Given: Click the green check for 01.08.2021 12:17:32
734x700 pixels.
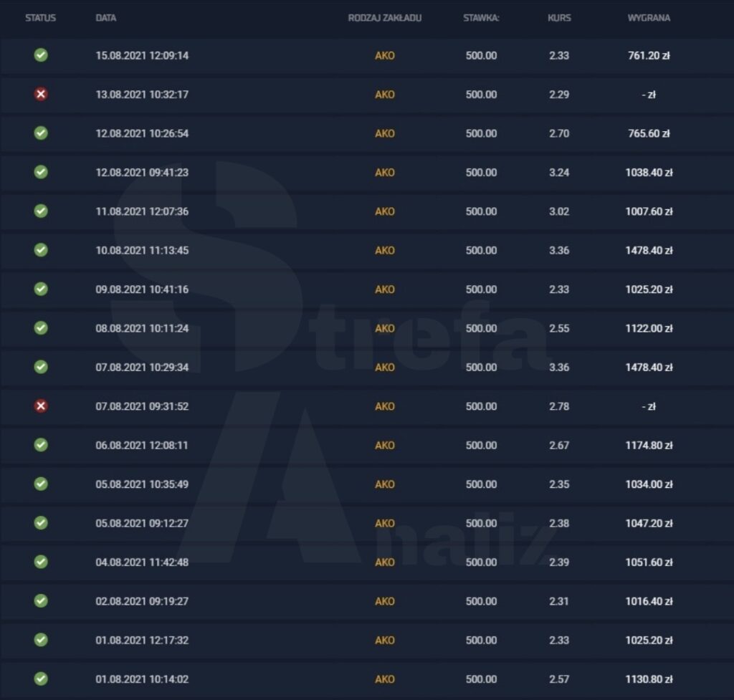Looking at the screenshot, I should (41, 640).
